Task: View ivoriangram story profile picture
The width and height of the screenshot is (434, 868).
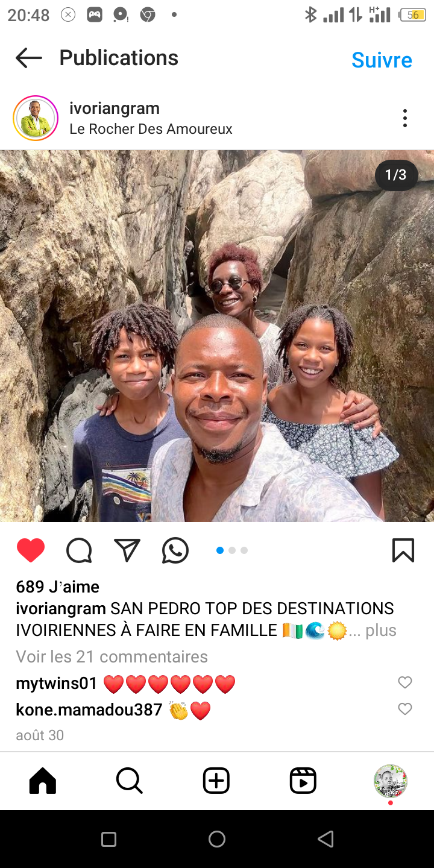Action: tap(36, 118)
